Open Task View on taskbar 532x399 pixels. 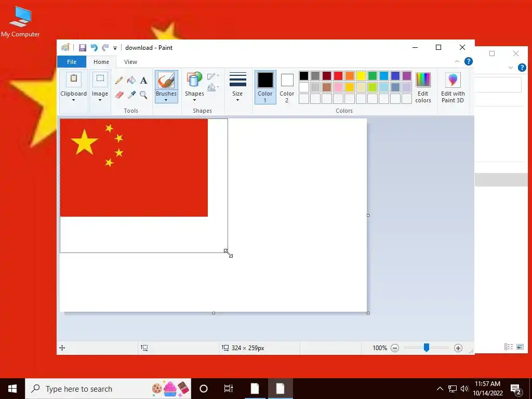229,389
